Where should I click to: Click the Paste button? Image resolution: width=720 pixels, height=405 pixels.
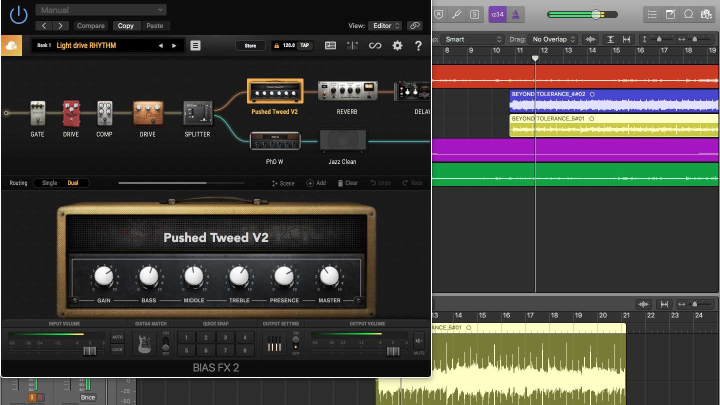[155, 26]
